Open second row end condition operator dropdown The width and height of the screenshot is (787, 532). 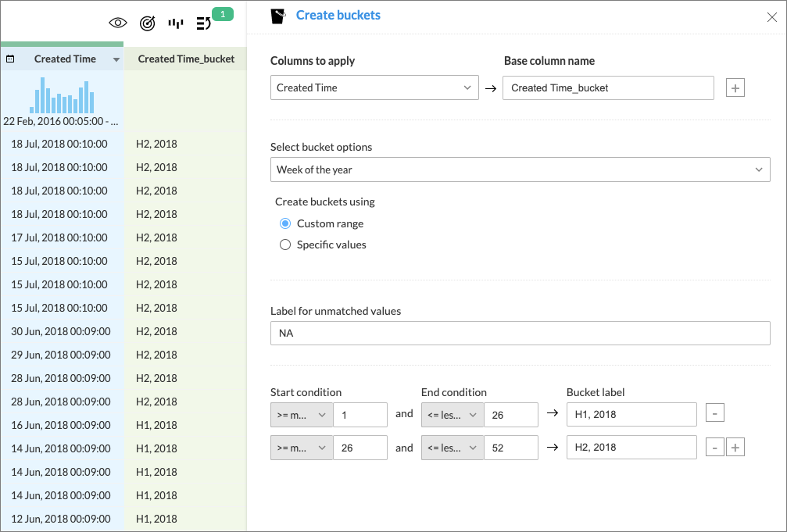pyautogui.click(x=453, y=448)
